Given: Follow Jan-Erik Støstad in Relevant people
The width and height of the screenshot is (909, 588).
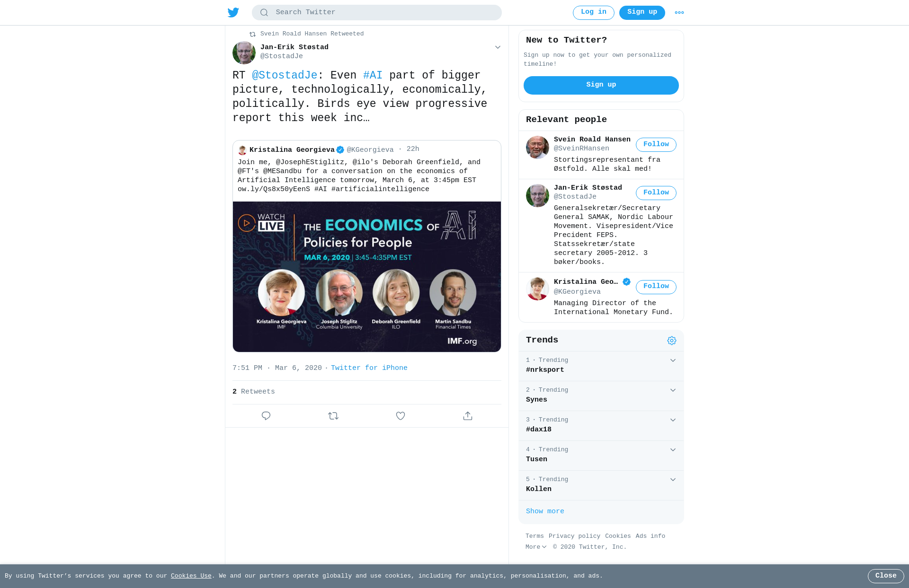Looking at the screenshot, I should click(656, 193).
